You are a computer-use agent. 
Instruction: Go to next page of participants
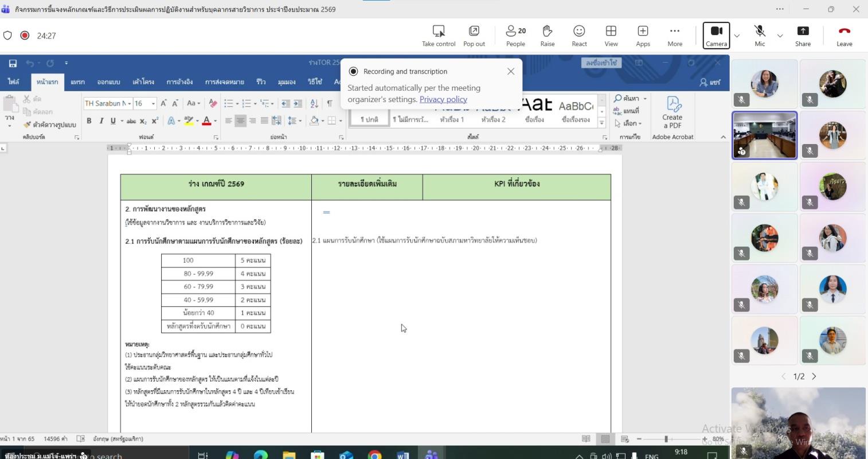[x=814, y=376]
